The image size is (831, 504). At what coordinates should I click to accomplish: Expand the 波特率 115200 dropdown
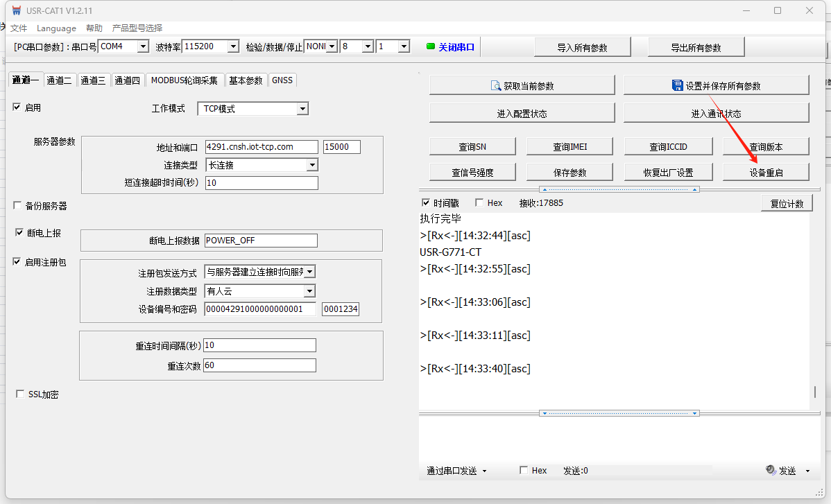228,46
